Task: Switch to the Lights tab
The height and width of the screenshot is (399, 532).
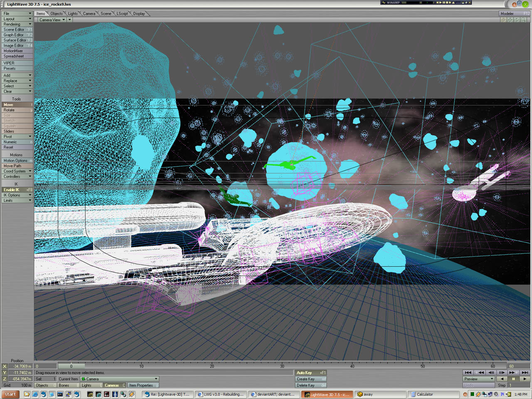Action: (73, 13)
